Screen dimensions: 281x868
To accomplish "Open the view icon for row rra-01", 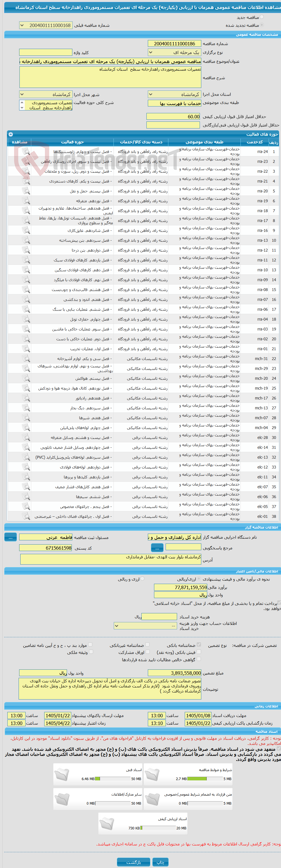I will pos(26,349).
